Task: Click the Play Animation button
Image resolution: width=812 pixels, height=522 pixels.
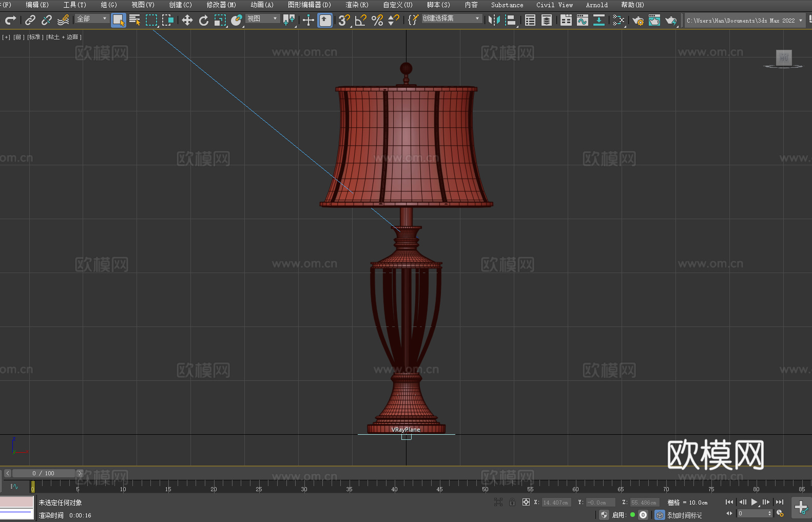Action: (x=754, y=502)
